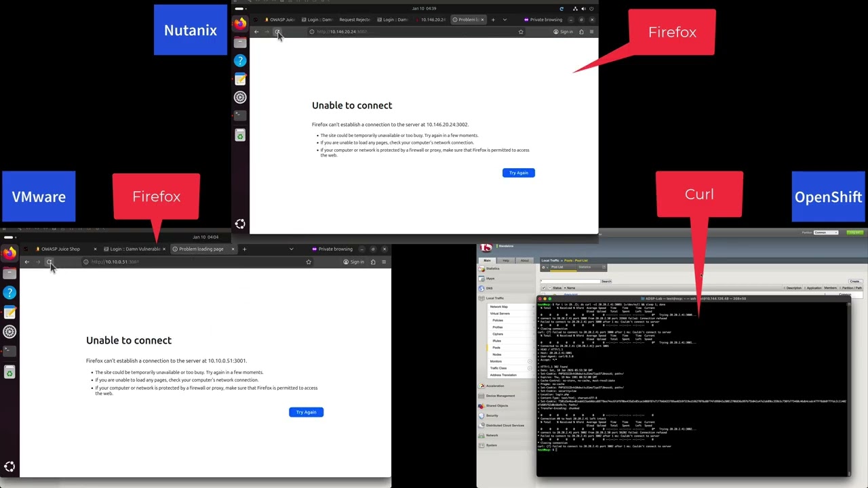This screenshot has height=488, width=868.
Task: Click the Search button in the F5 pool list
Action: point(606,281)
